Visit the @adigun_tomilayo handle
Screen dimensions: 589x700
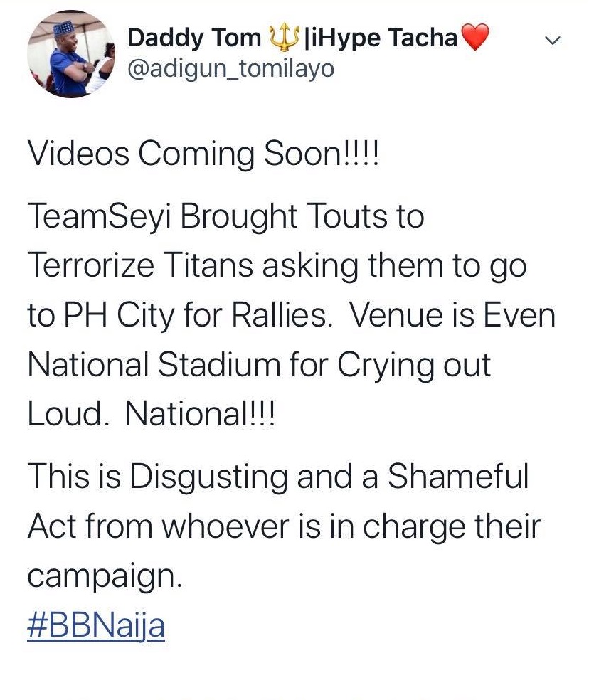(x=230, y=69)
